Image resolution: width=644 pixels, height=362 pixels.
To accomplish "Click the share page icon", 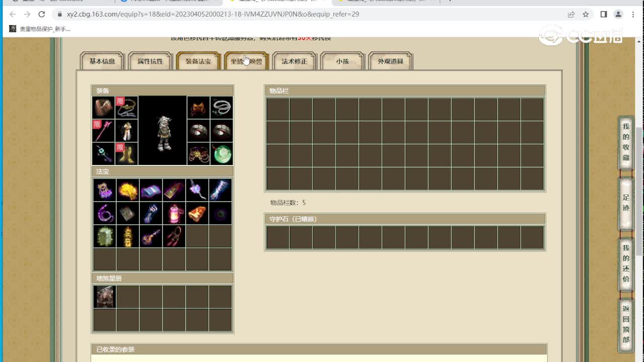I will pyautogui.click(x=571, y=14).
